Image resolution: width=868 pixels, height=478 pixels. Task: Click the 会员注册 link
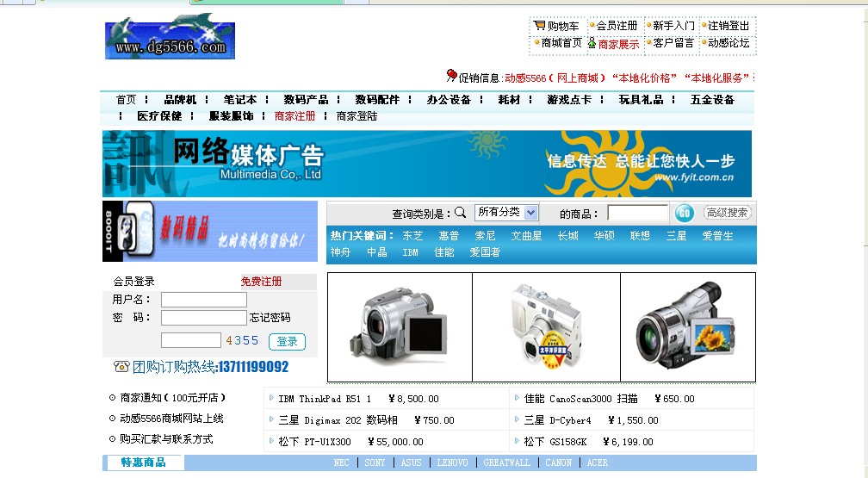pos(617,26)
